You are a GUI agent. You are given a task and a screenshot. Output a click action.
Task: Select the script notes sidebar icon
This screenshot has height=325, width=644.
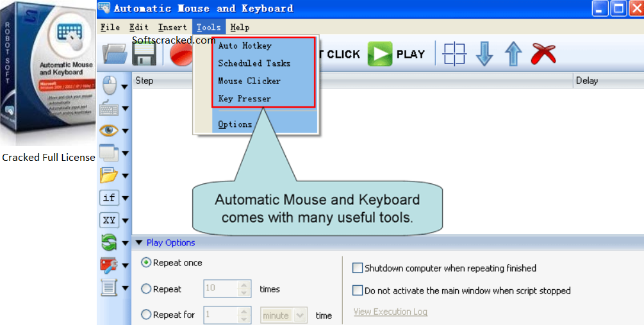109,287
